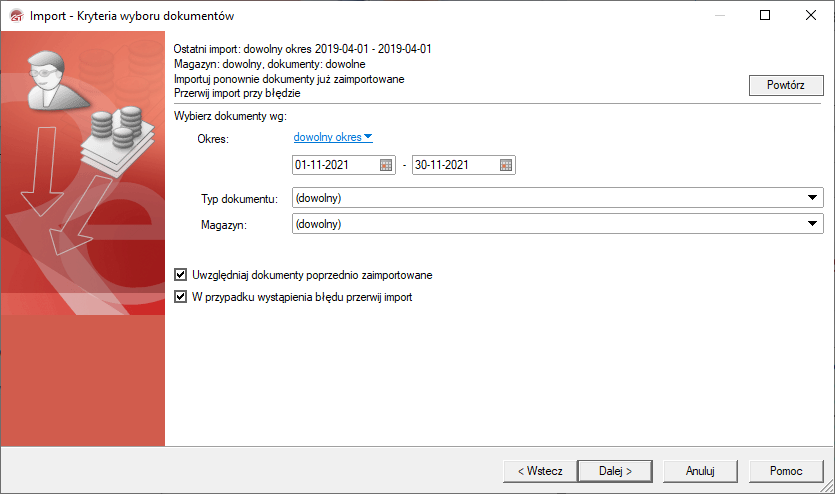
Task: Click the 'Magazyn: dowolny, dokumenty: dowolne' text
Action: 269,64
